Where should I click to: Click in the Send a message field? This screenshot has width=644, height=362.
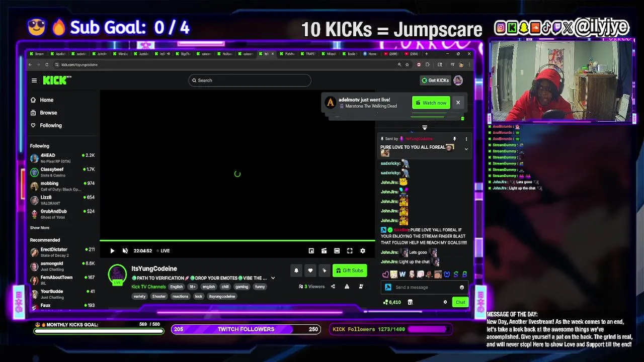pos(425,287)
